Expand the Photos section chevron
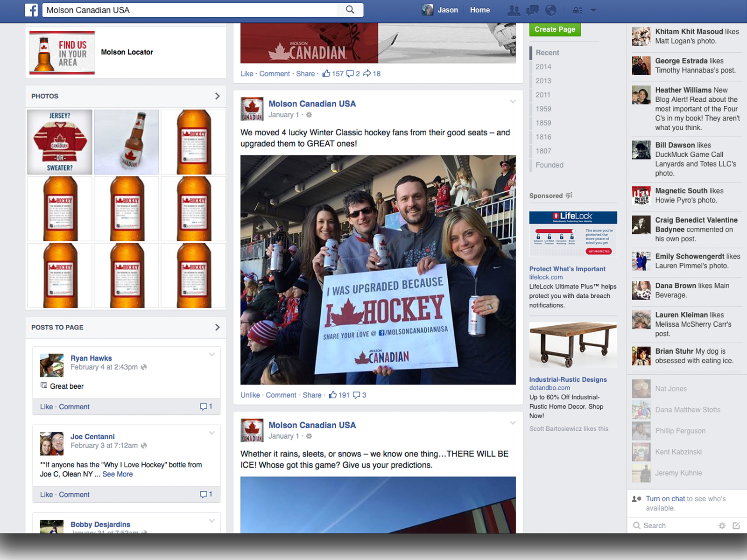Image resolution: width=747 pixels, height=560 pixels. point(217,96)
